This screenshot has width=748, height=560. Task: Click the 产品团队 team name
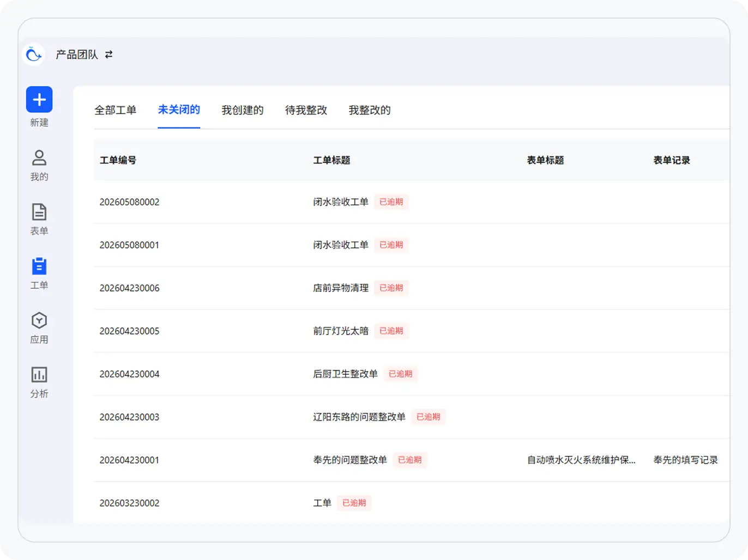[x=77, y=54]
